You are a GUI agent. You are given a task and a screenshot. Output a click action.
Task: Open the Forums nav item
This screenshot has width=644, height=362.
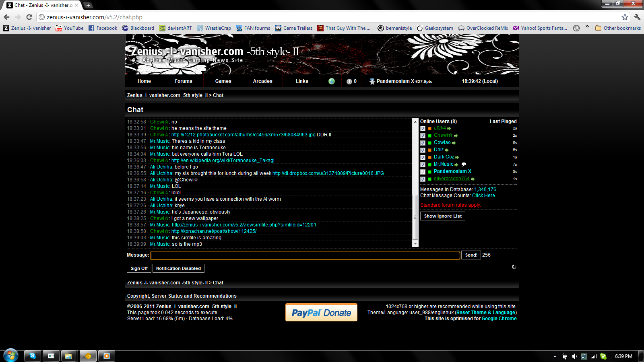click(184, 81)
